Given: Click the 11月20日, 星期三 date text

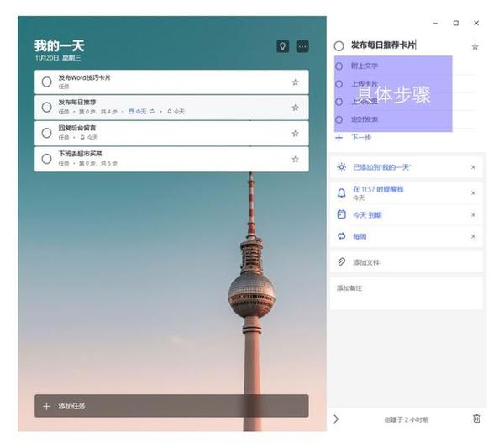Looking at the screenshot, I should [x=58, y=58].
